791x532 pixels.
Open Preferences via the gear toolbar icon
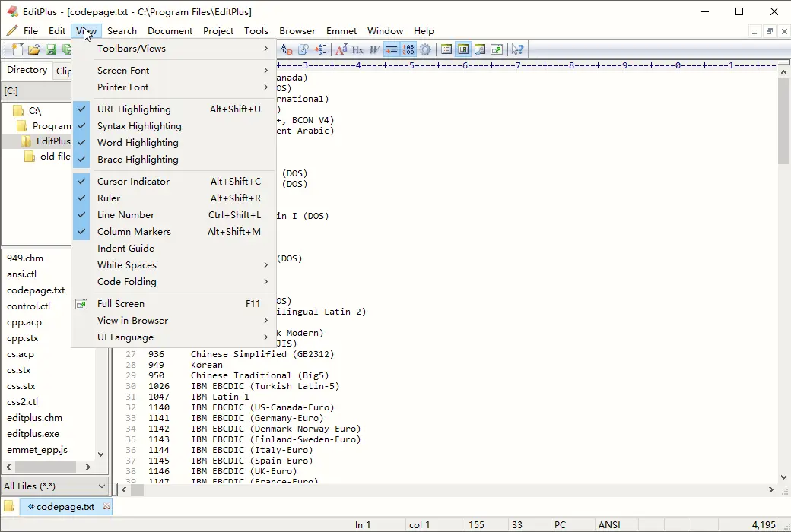pyautogui.click(x=425, y=49)
